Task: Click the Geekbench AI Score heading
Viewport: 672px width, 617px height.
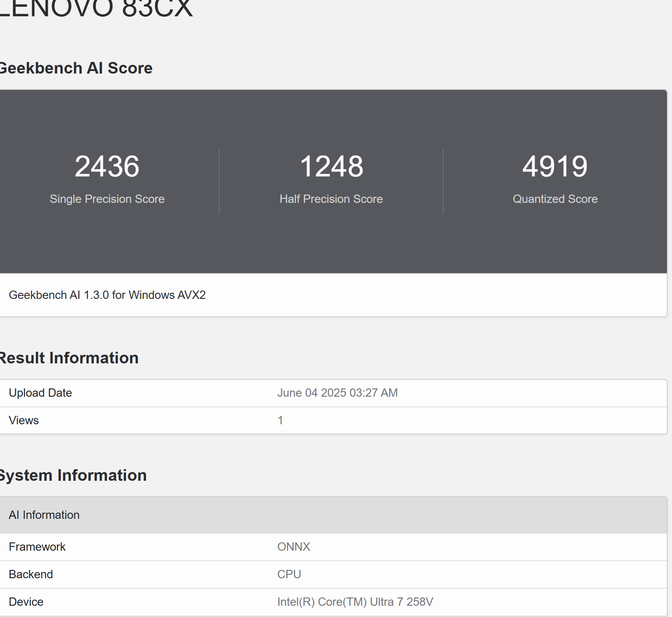Action: point(76,68)
